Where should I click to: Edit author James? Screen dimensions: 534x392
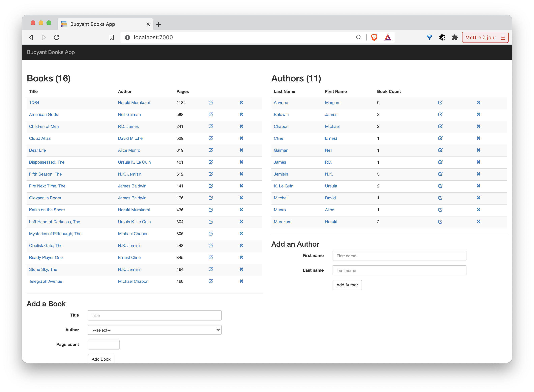click(440, 162)
